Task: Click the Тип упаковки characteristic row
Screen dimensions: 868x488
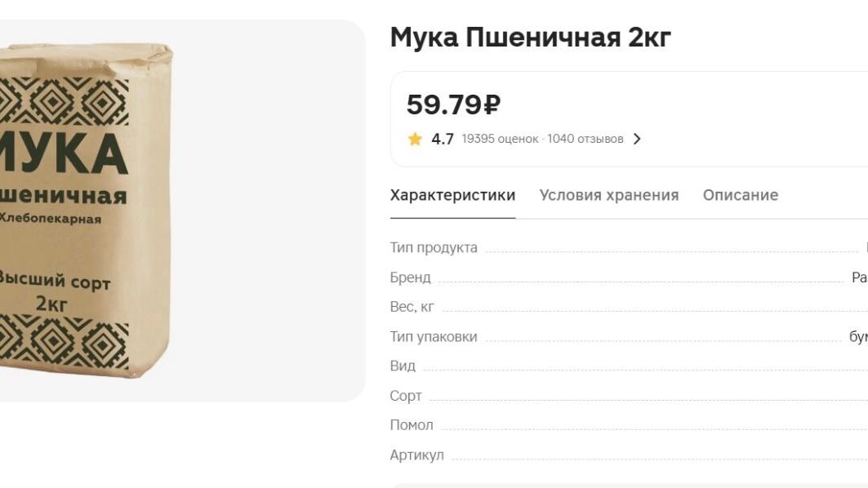Action: pos(629,336)
